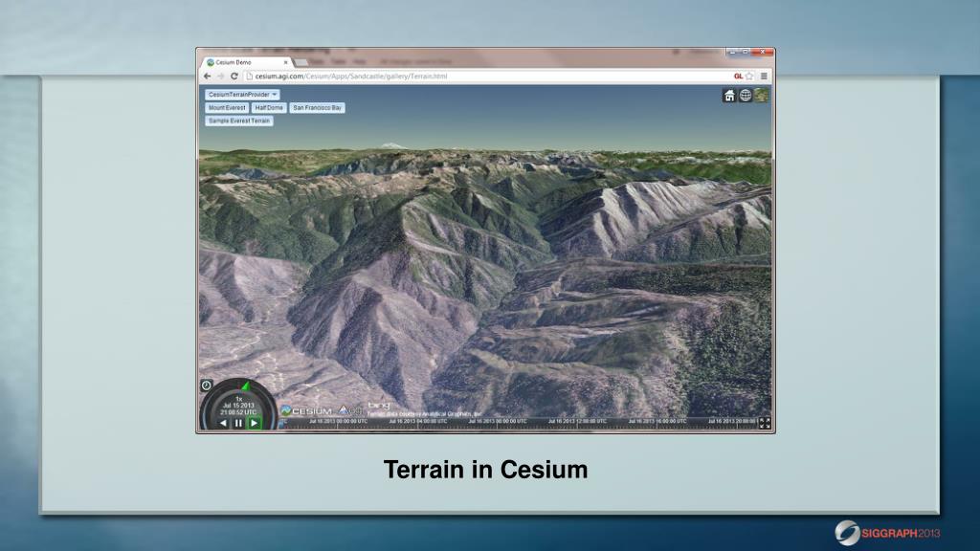This screenshot has width=980, height=551.
Task: Click the green speed pointer on dial
Action: click(246, 386)
